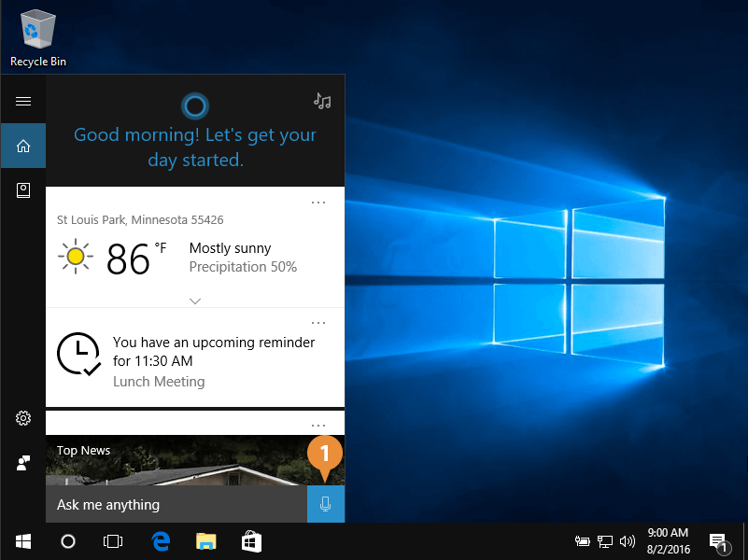Expand the Cortana hamburger menu

(x=23, y=101)
